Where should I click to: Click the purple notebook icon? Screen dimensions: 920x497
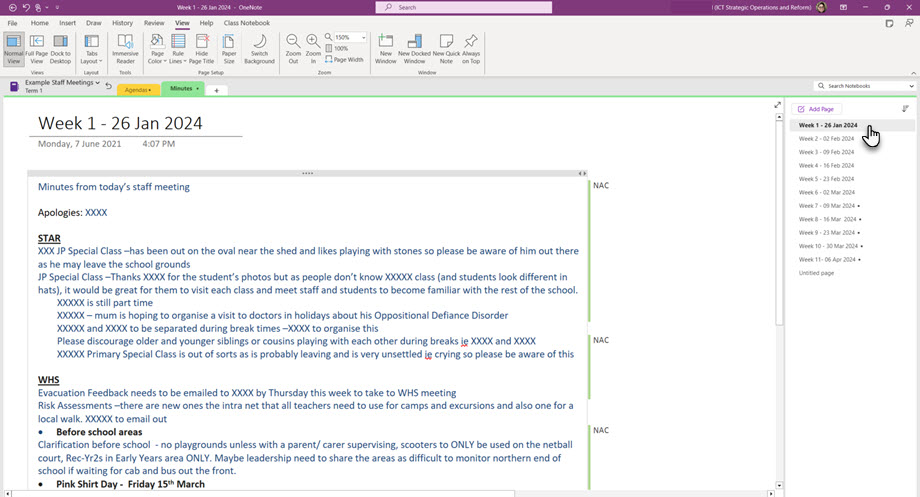pos(14,87)
